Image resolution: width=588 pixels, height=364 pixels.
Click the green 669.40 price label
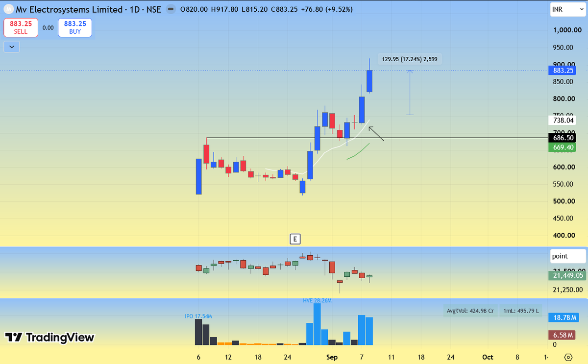point(563,147)
